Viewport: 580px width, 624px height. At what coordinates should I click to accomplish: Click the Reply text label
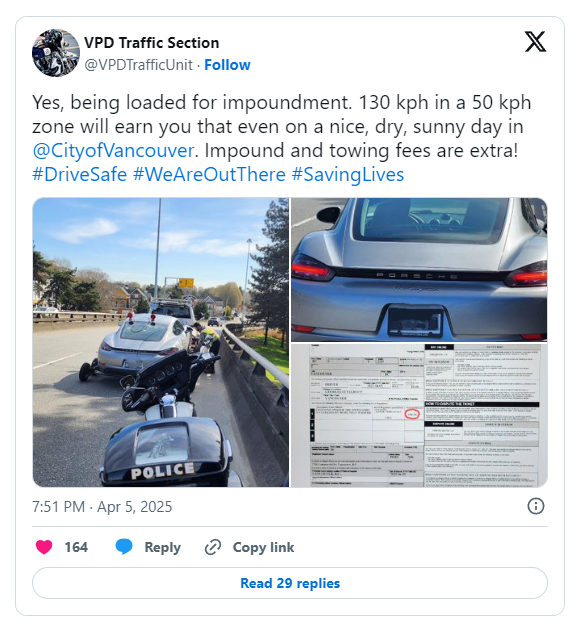coord(162,547)
